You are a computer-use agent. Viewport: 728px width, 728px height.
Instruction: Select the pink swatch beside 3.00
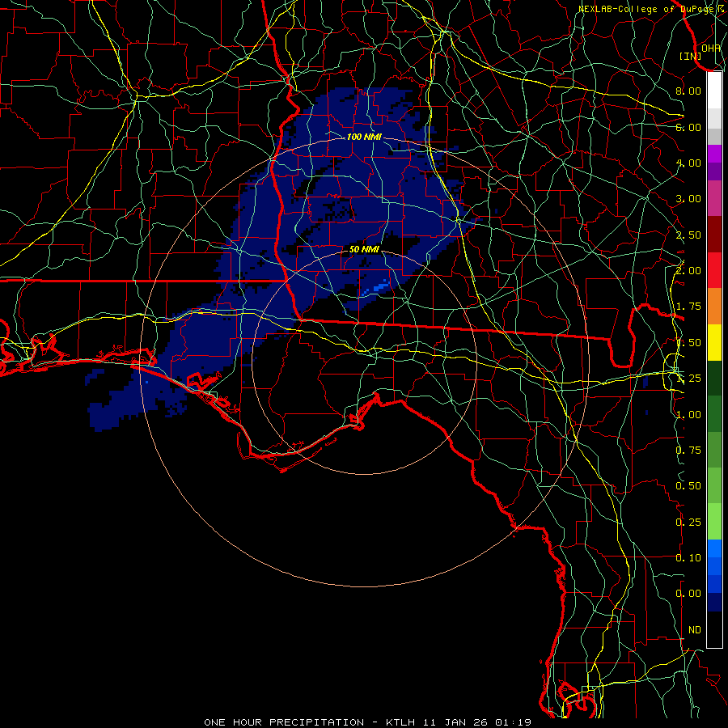point(714,199)
